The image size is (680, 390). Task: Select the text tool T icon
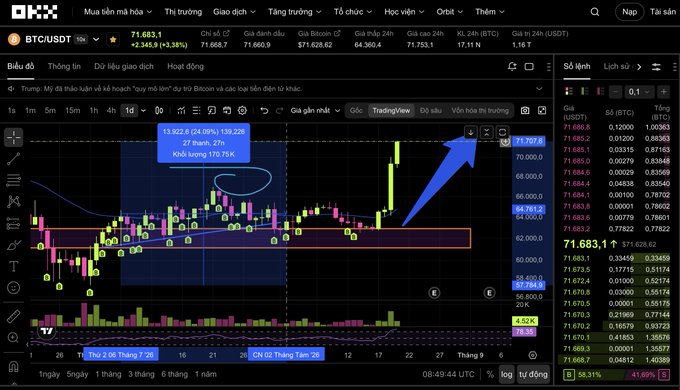click(13, 266)
